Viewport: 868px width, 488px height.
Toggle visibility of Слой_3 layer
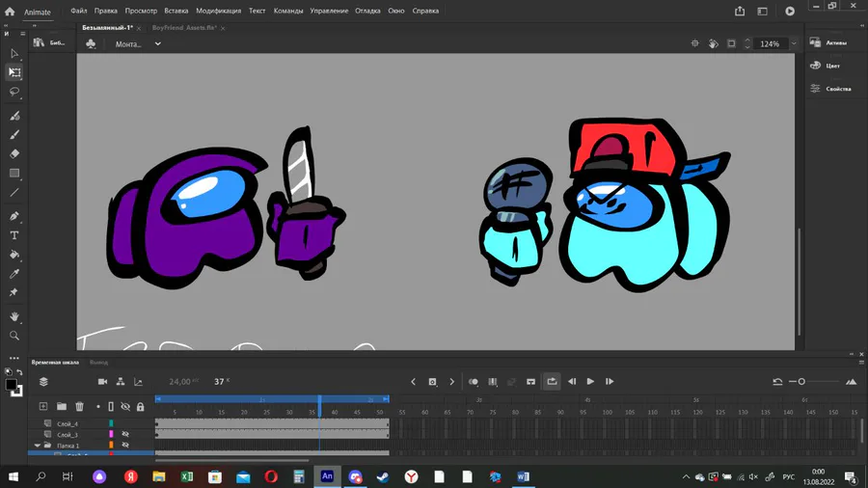click(125, 434)
